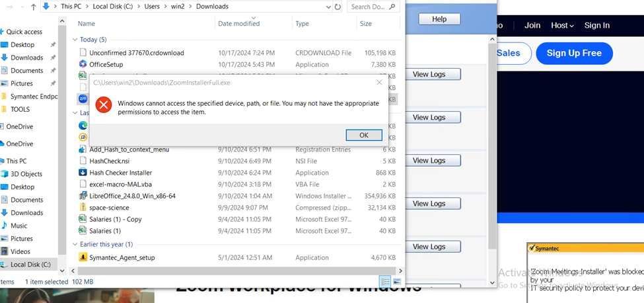Click 'Registration Entries' type cell
644x303 pixels.
pos(323,150)
